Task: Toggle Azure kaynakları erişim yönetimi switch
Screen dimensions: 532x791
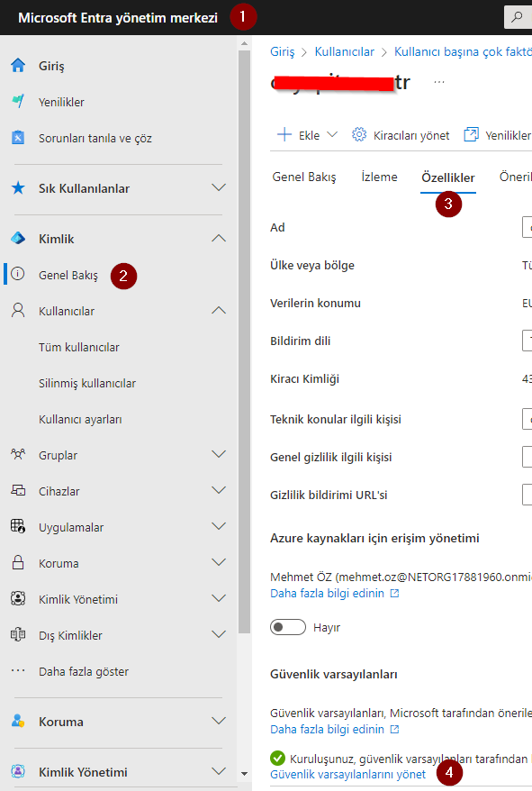Action: pos(288,627)
